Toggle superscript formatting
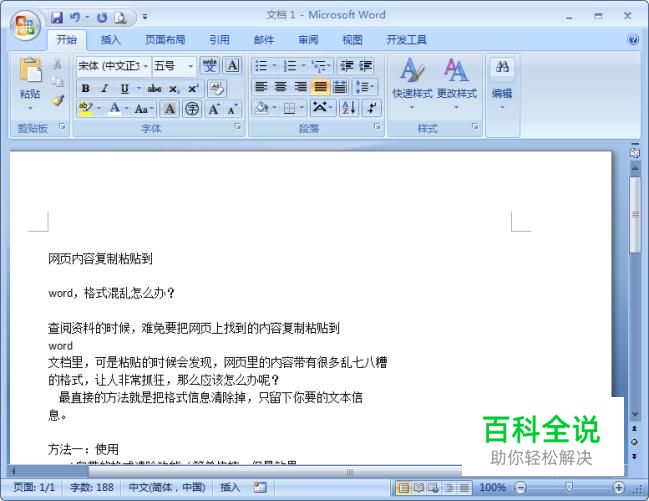The width and height of the screenshot is (649, 501). point(193,88)
